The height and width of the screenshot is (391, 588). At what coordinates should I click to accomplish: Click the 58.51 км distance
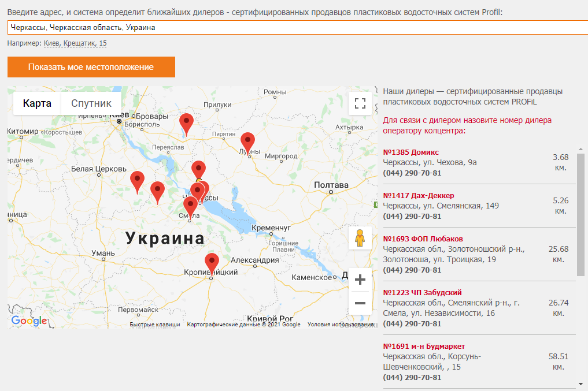(559, 362)
